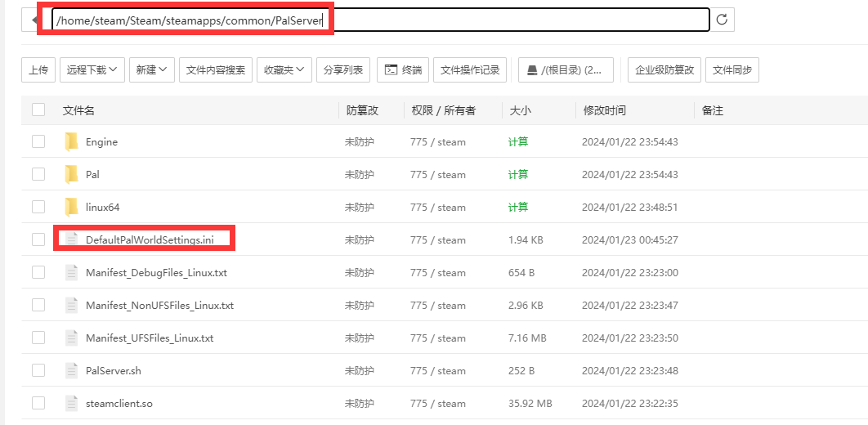The width and height of the screenshot is (868, 425).
Task: Click the 企业级防篡改 button
Action: coord(664,69)
